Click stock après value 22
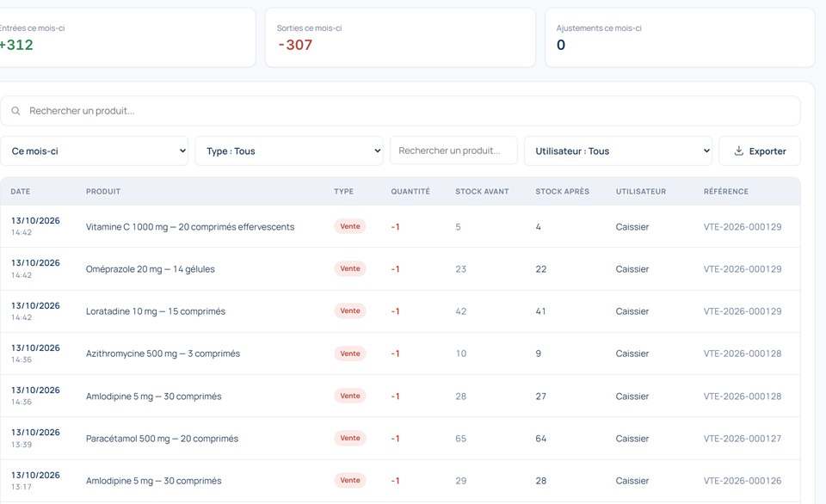 click(x=541, y=269)
